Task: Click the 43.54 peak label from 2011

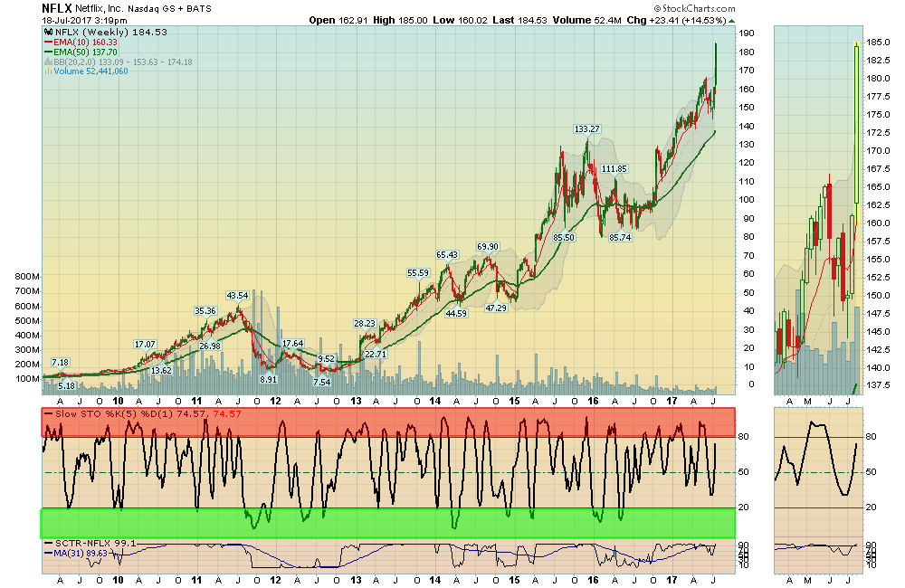Action: pyautogui.click(x=237, y=296)
